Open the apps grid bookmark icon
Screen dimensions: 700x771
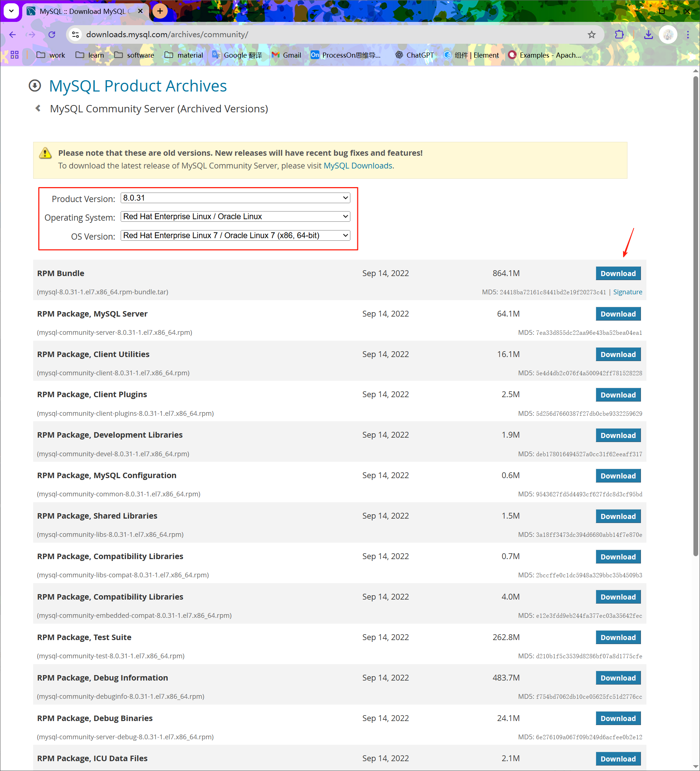click(x=15, y=55)
